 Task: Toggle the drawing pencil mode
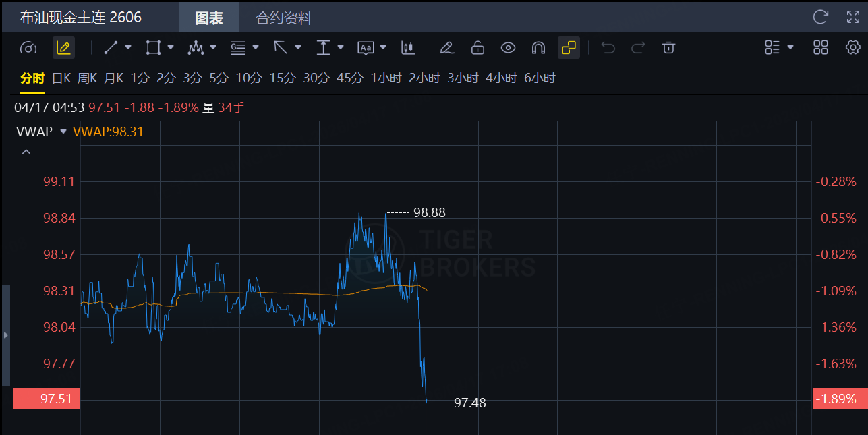(x=63, y=48)
